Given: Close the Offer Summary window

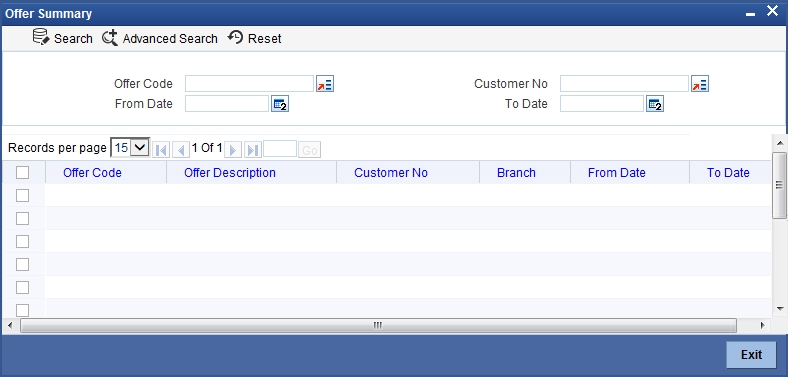Looking at the screenshot, I should (x=772, y=11).
